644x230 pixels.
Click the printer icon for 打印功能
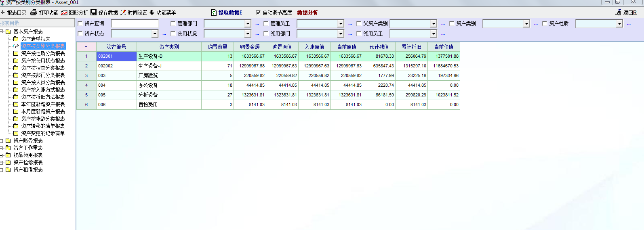[34, 13]
